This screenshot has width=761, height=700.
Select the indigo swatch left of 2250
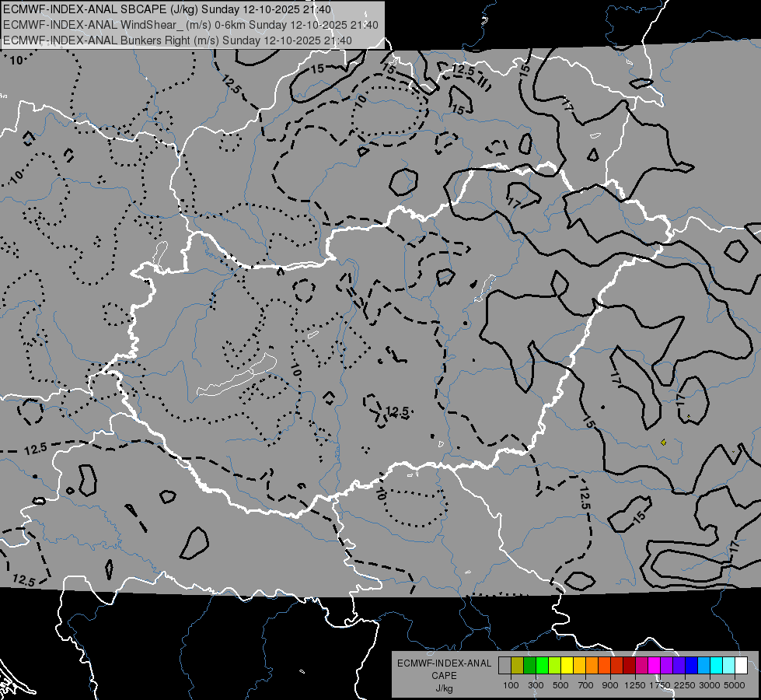(679, 666)
